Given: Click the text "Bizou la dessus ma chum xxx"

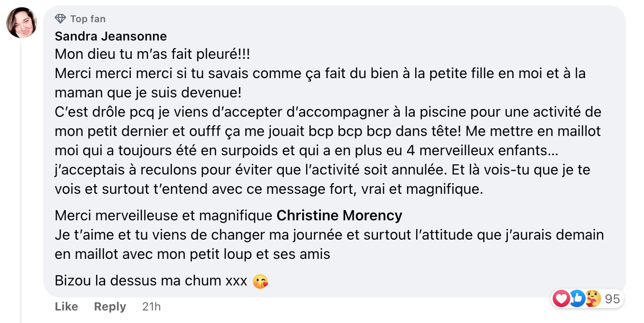Looking at the screenshot, I should 151,281.
